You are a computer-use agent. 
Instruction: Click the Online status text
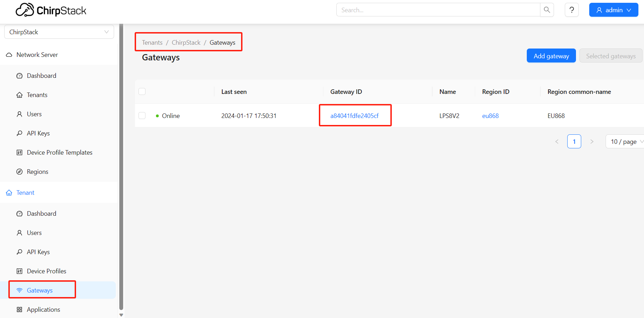(171, 116)
